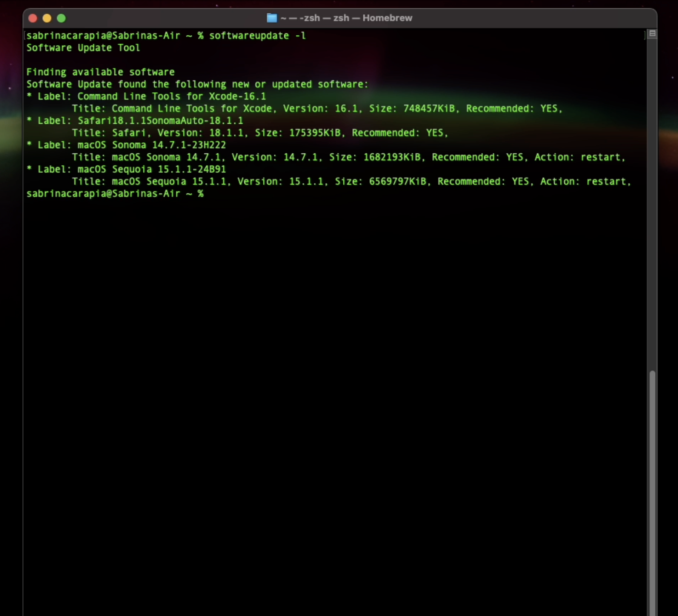This screenshot has height=616, width=678.
Task: Click the label 'macOS Sonoma 14.7.1-23H222'
Action: pyautogui.click(x=152, y=145)
